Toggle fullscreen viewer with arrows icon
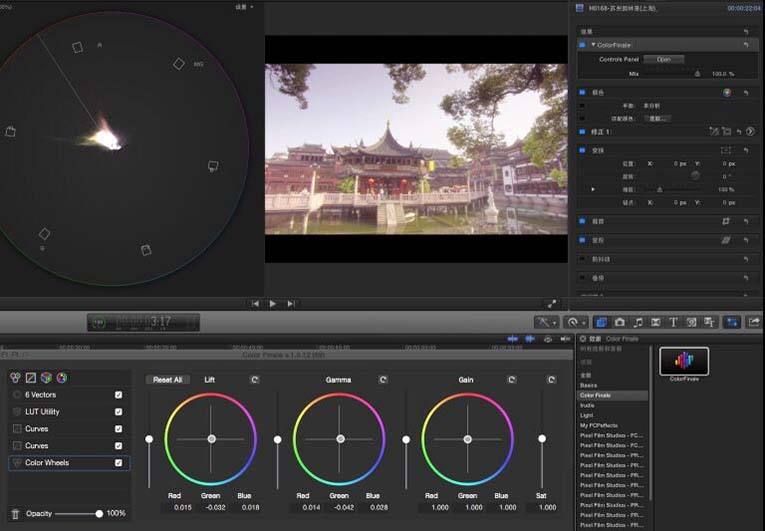This screenshot has height=531, width=765. 552,304
